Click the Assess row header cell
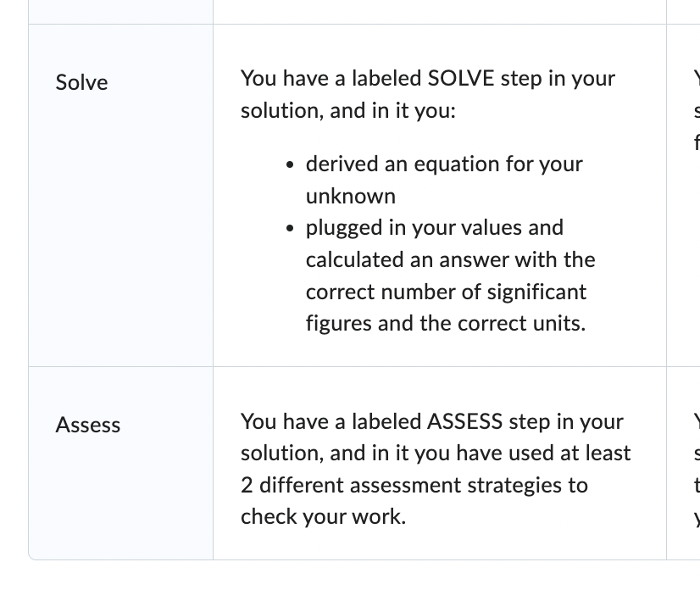700x590 pixels. tap(120, 463)
